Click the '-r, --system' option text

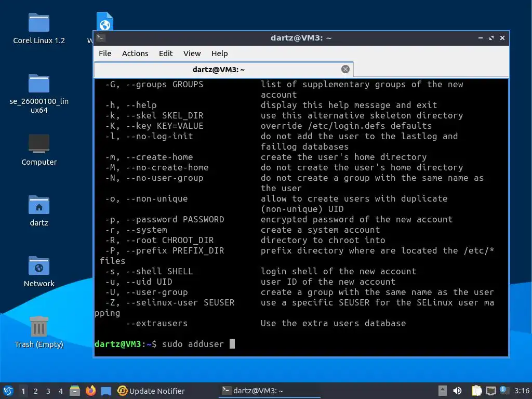pos(136,230)
